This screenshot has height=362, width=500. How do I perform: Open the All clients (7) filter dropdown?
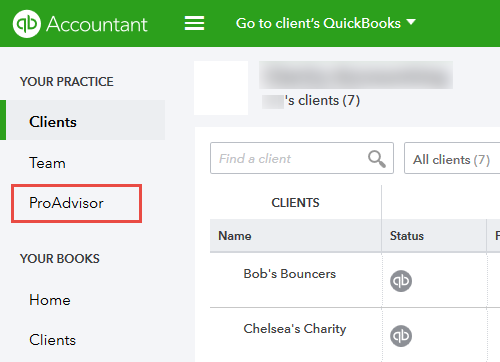coord(452,158)
